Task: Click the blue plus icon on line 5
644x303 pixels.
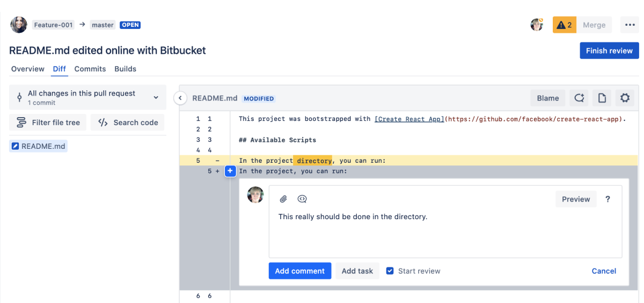Action: pos(230,171)
